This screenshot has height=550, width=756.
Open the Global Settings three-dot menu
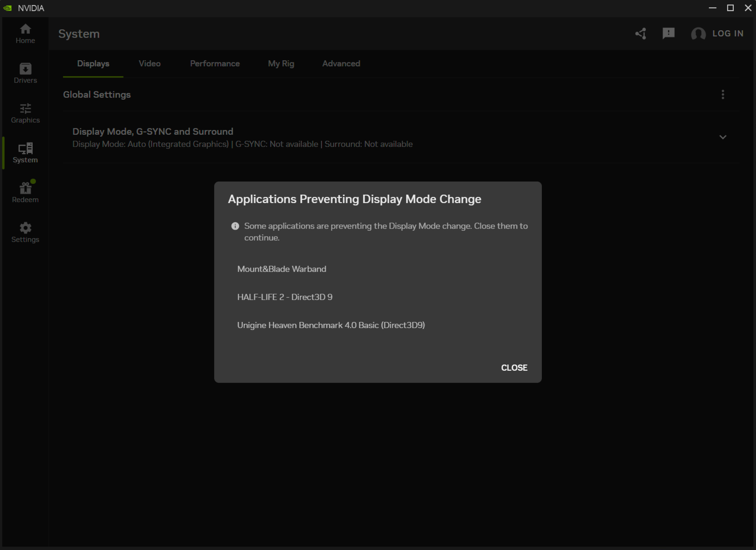pyautogui.click(x=722, y=95)
